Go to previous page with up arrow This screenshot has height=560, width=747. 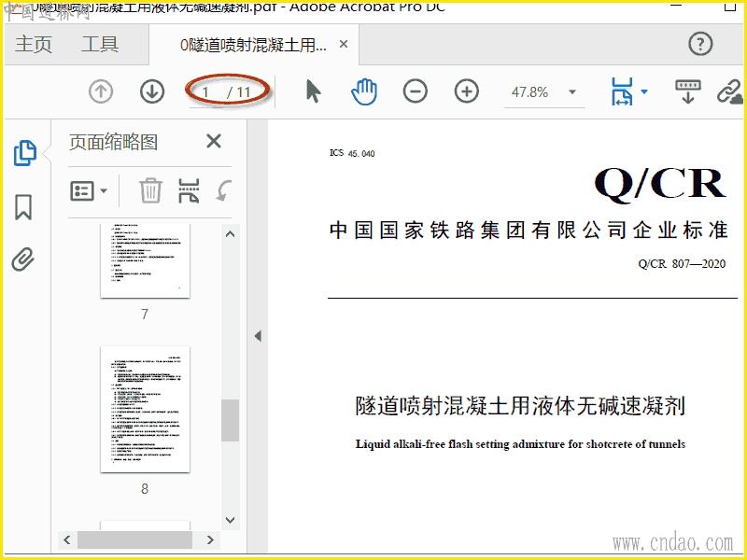[x=101, y=91]
